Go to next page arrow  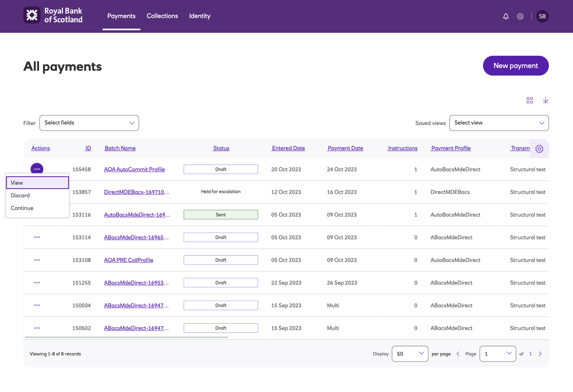coord(540,354)
